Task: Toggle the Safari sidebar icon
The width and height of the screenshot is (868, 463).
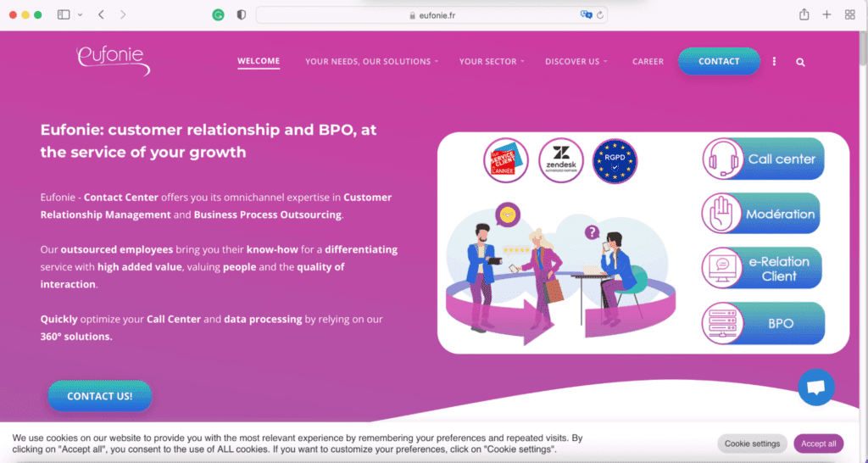Action: point(64,15)
